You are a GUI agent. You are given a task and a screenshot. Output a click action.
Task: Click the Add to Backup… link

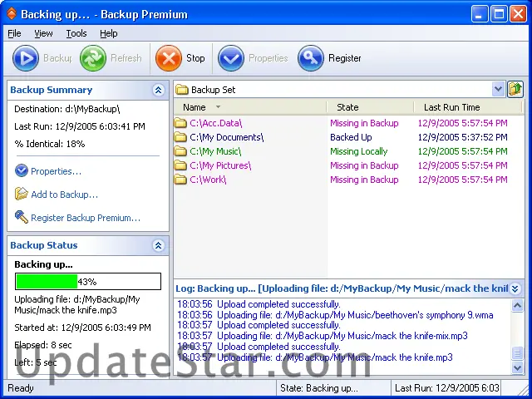click(x=65, y=195)
